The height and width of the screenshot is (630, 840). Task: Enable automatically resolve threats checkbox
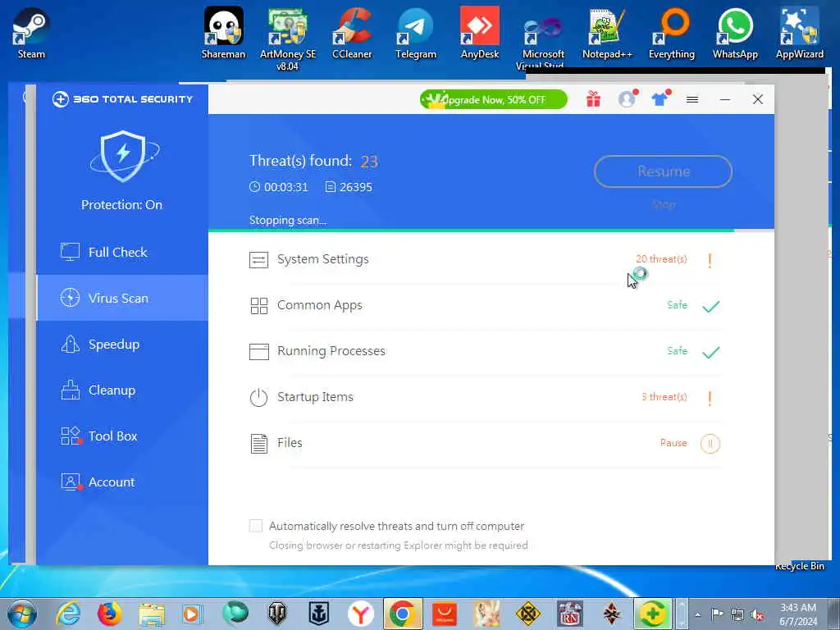pos(256,526)
